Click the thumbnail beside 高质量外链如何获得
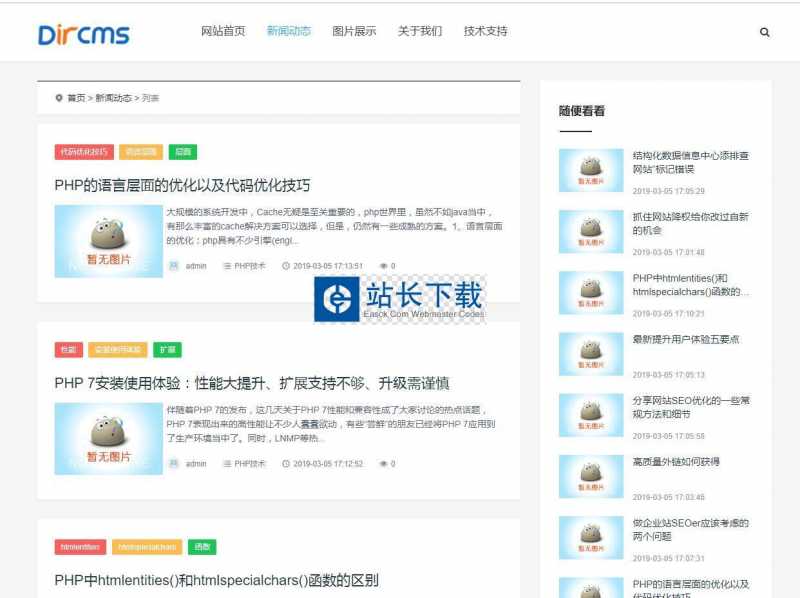The width and height of the screenshot is (800, 598). coord(590,476)
